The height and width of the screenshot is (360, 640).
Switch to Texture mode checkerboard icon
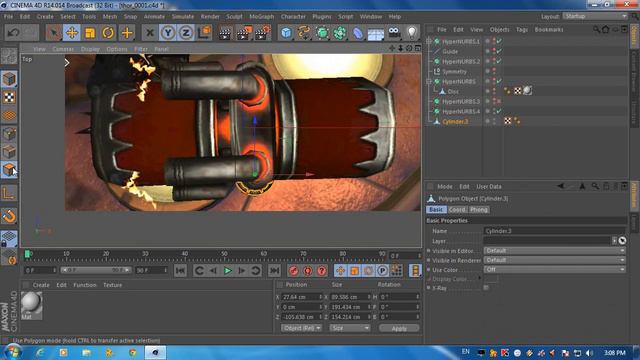[9, 97]
